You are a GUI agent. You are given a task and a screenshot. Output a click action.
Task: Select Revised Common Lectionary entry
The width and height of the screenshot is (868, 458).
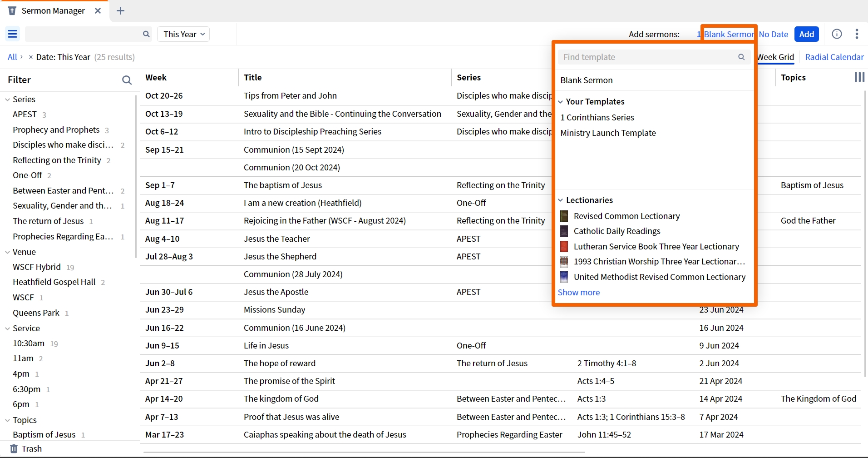626,216
